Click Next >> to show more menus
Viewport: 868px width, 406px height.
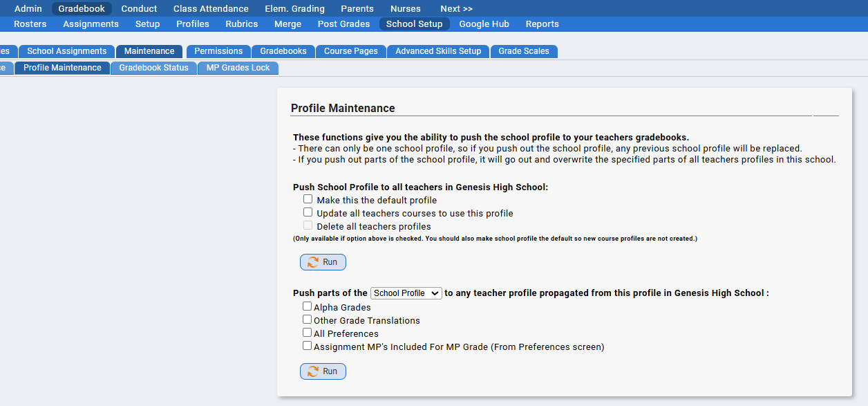456,9
